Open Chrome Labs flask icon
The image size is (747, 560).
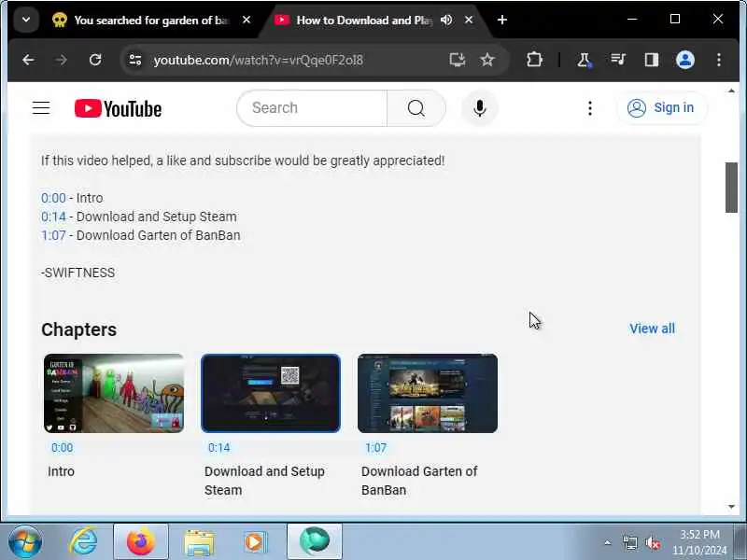pyautogui.click(x=584, y=60)
